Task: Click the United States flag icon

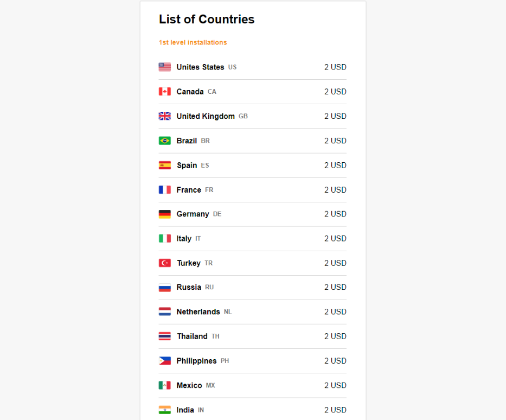Action: tap(164, 67)
